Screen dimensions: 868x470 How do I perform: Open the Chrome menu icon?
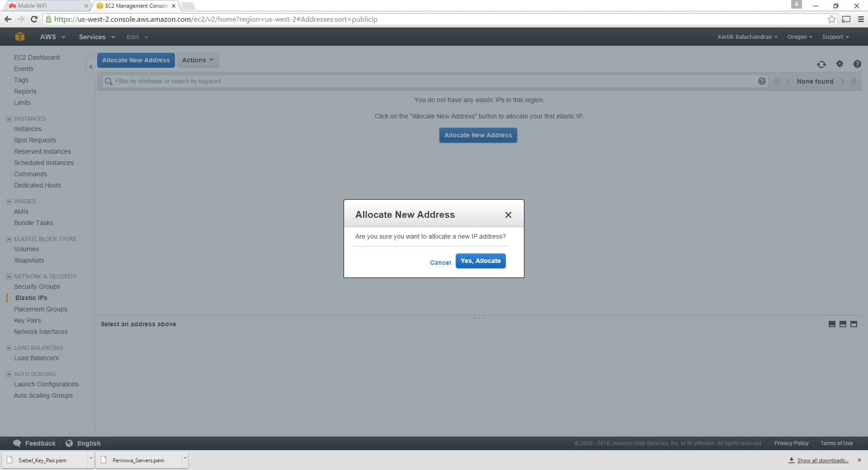pos(861,19)
